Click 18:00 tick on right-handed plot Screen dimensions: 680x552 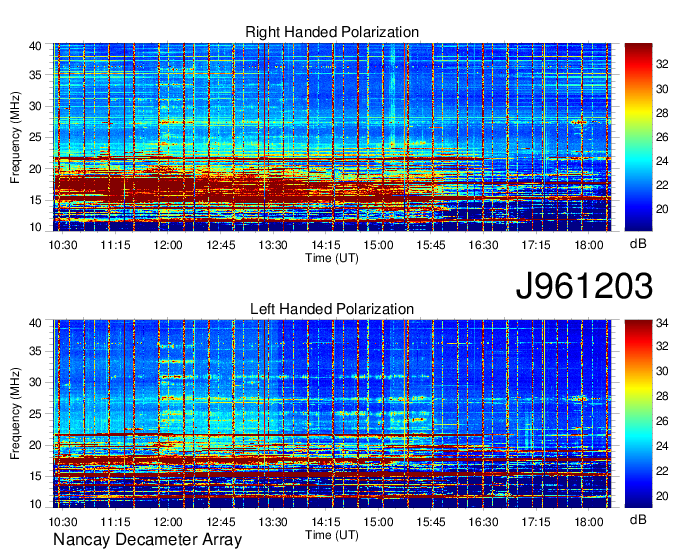click(588, 245)
